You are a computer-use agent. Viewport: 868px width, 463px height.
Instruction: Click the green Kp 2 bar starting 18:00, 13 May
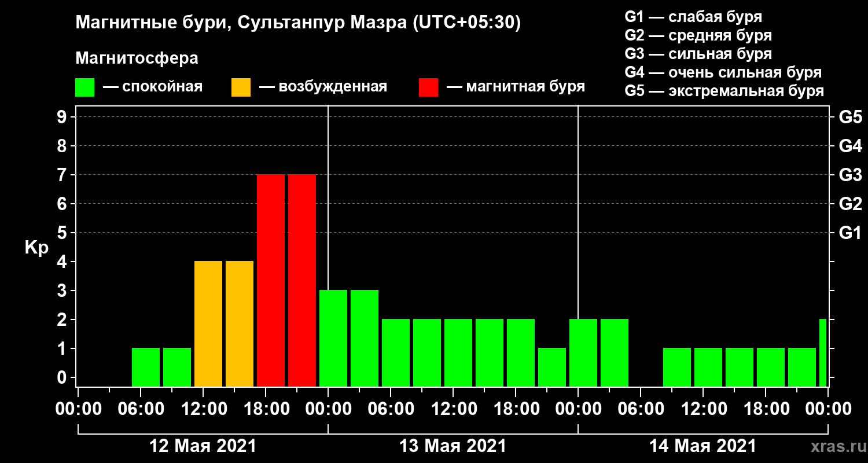click(x=521, y=352)
